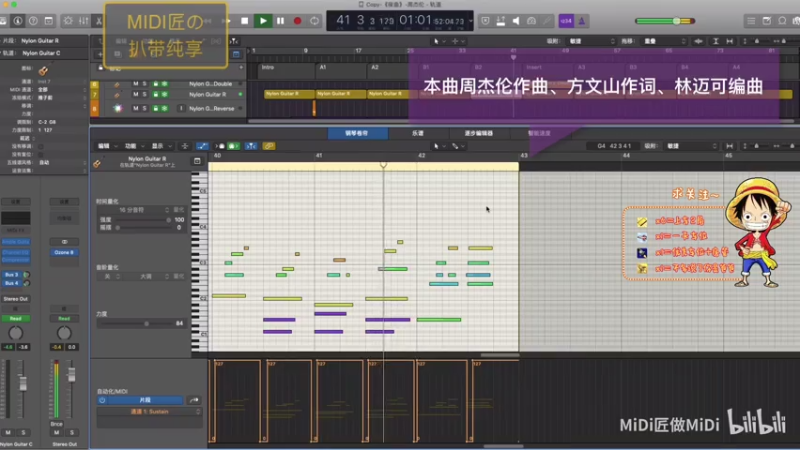Open the piano roll left-click tool dropdown
The image size is (800, 450).
coord(439,146)
